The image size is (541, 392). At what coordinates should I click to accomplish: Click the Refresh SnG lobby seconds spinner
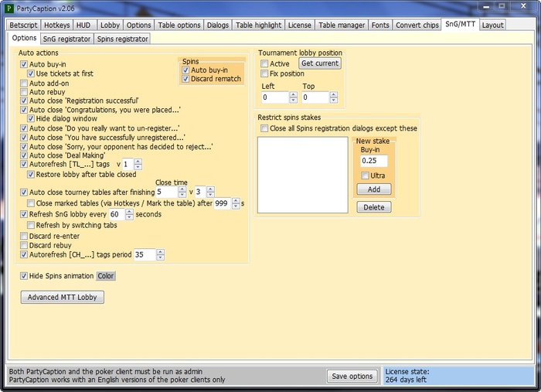coord(129,214)
